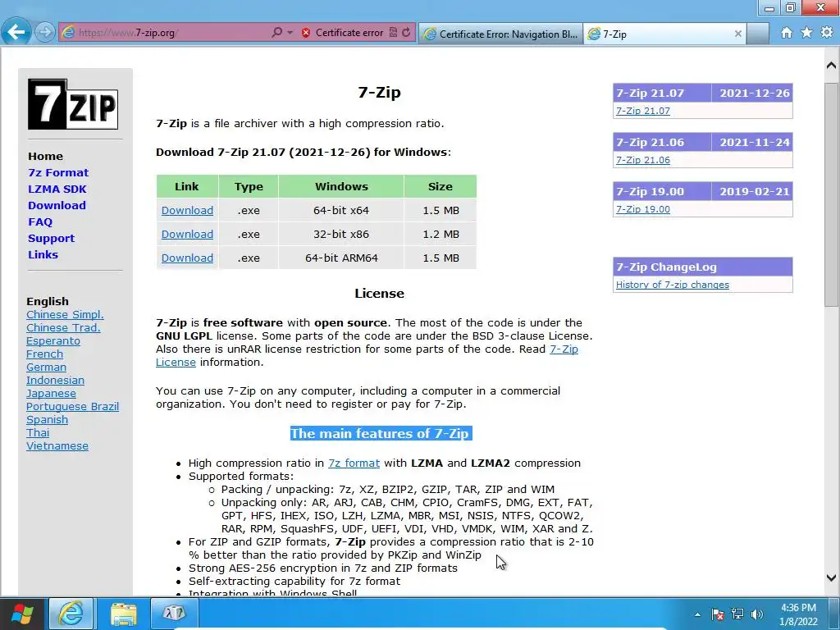Download the 64-bit ARM64 .exe installer

click(187, 258)
